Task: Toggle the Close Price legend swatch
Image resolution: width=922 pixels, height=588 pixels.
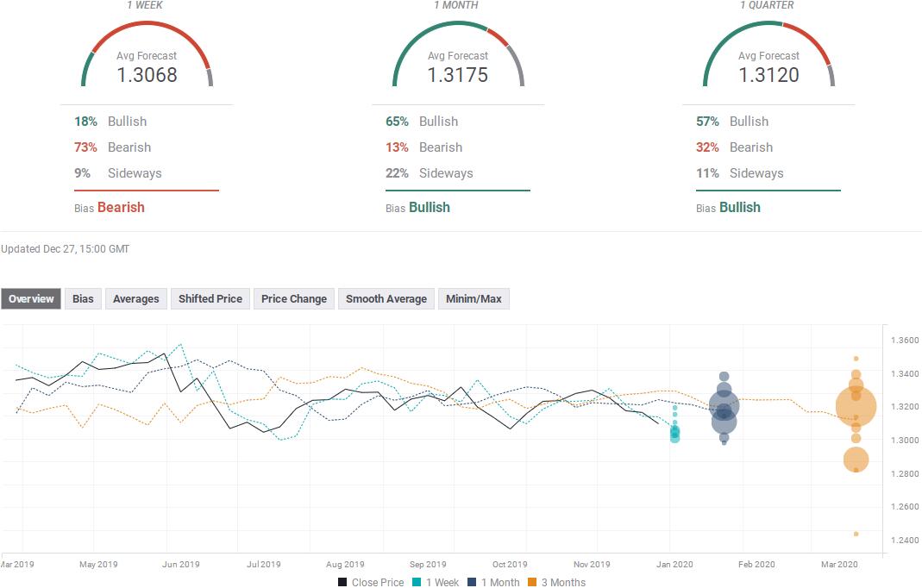Action: point(342,582)
